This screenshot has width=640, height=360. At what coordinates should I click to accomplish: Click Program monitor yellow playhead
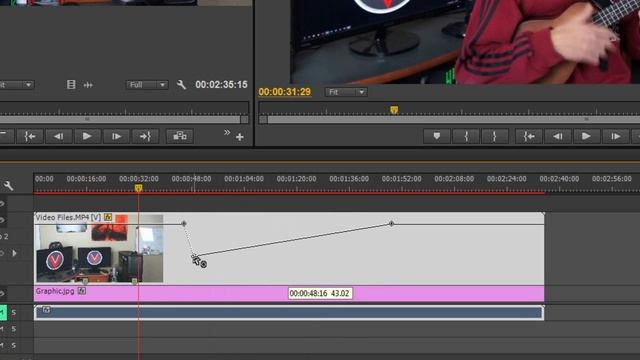(x=394, y=110)
